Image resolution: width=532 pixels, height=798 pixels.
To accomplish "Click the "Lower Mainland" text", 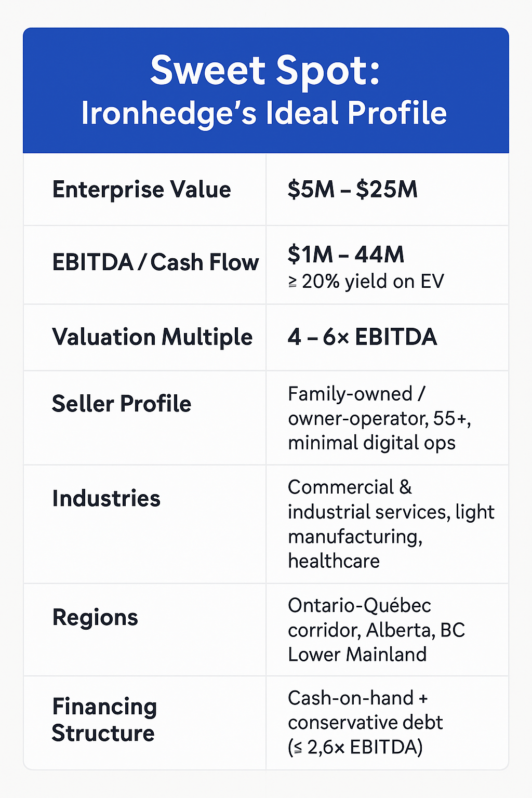I will (x=357, y=654).
